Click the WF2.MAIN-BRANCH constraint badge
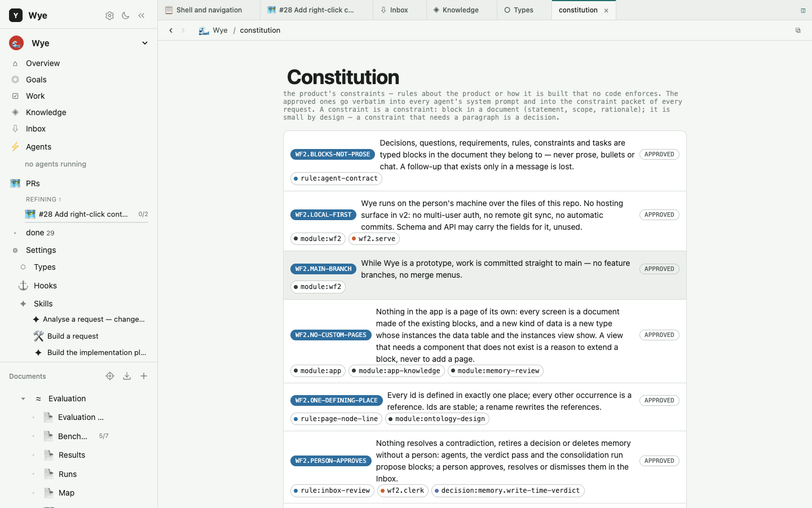 pyautogui.click(x=323, y=269)
